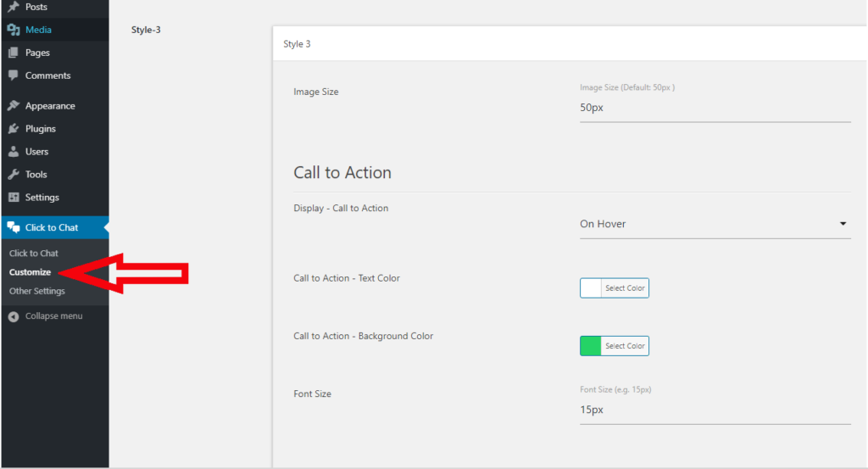Click the Appearance paintbrush icon
The image size is (868, 469).
(x=14, y=106)
